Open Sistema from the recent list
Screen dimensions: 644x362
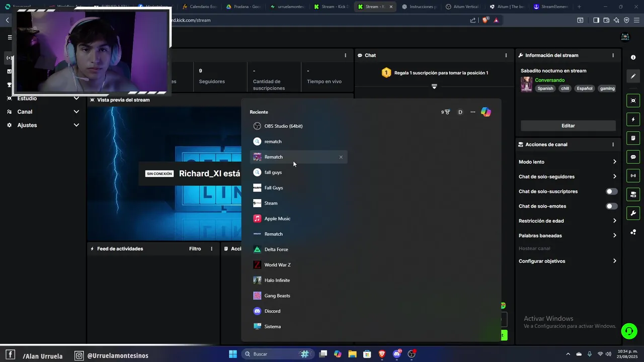[x=298, y=326]
